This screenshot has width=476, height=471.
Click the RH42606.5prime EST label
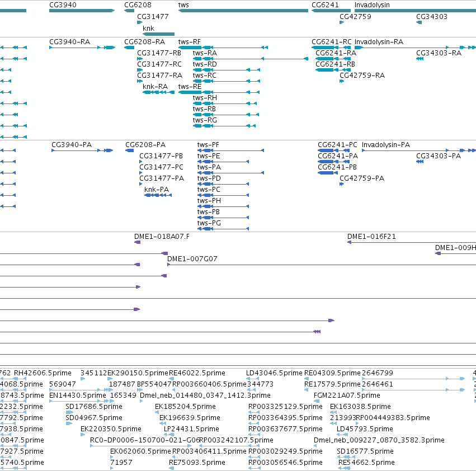point(43,373)
